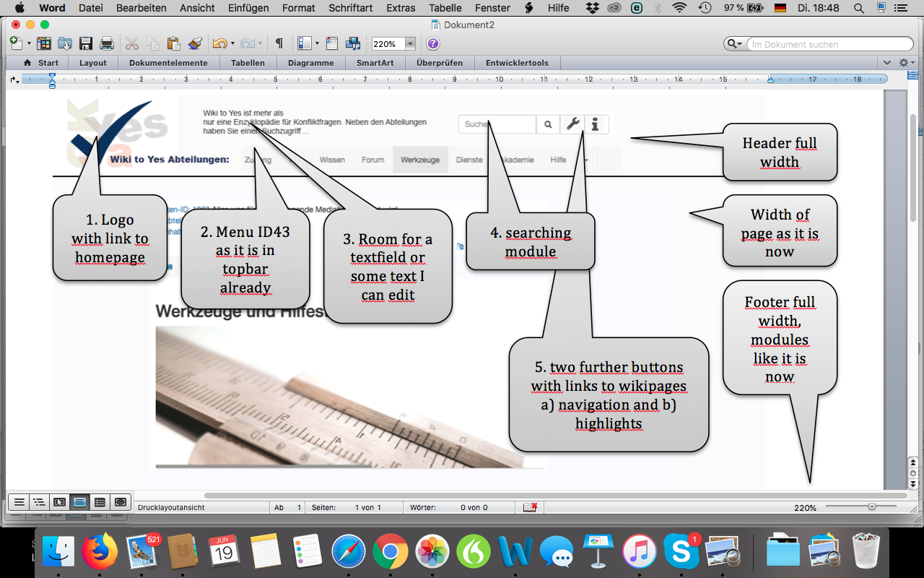Toggle paragraph marks display (¶)
Screen dimensions: 924x578
[279, 44]
